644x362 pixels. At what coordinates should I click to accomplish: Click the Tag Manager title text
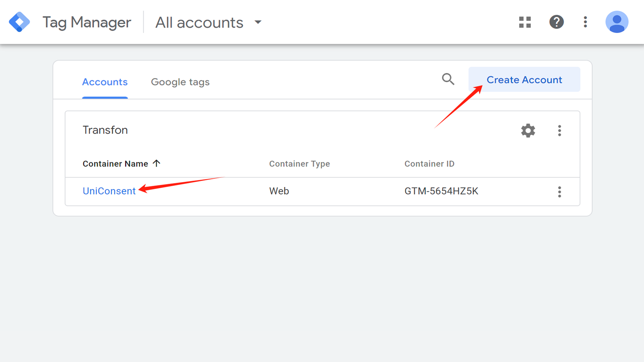[87, 23]
